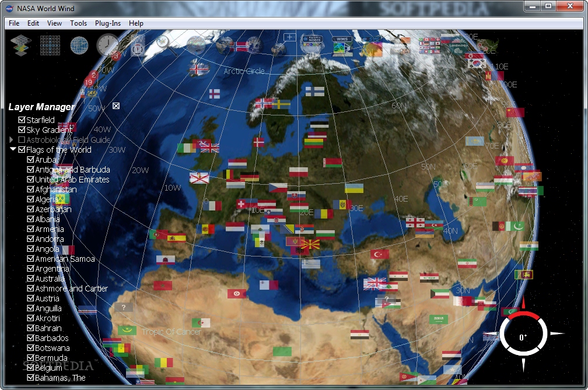This screenshot has width=588, height=390.
Task: Open the Plug-Ins menu
Action: pos(107,23)
